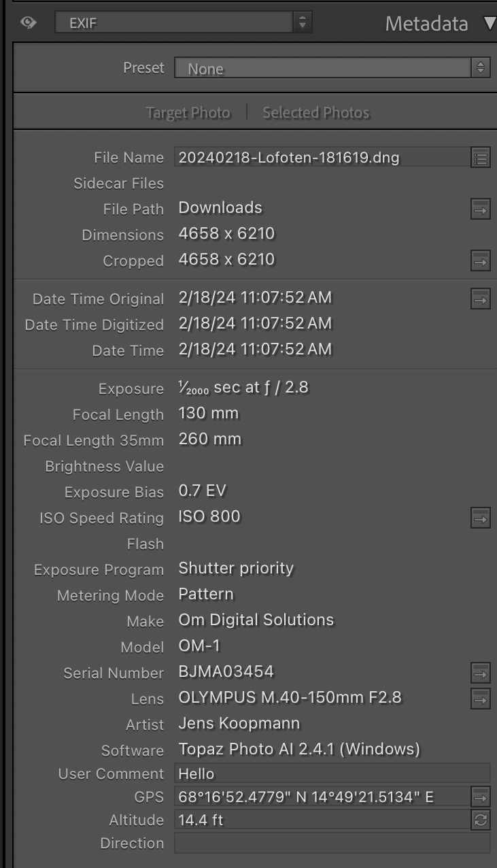
Task: Open the File Name action menu icon
Action: point(481,157)
